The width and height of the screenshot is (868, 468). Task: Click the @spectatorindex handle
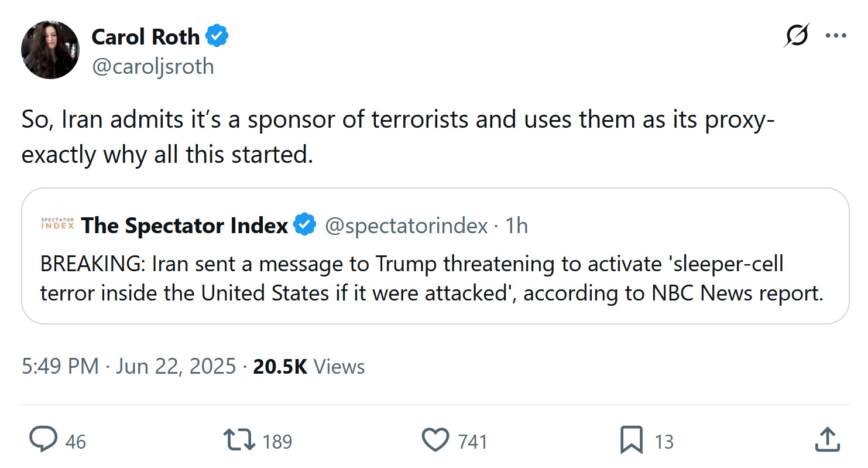click(x=406, y=226)
